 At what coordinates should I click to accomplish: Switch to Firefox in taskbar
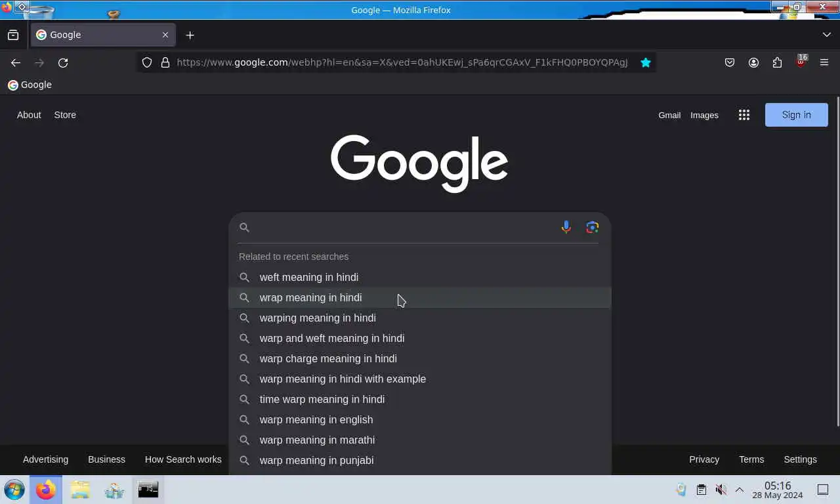coord(46,490)
